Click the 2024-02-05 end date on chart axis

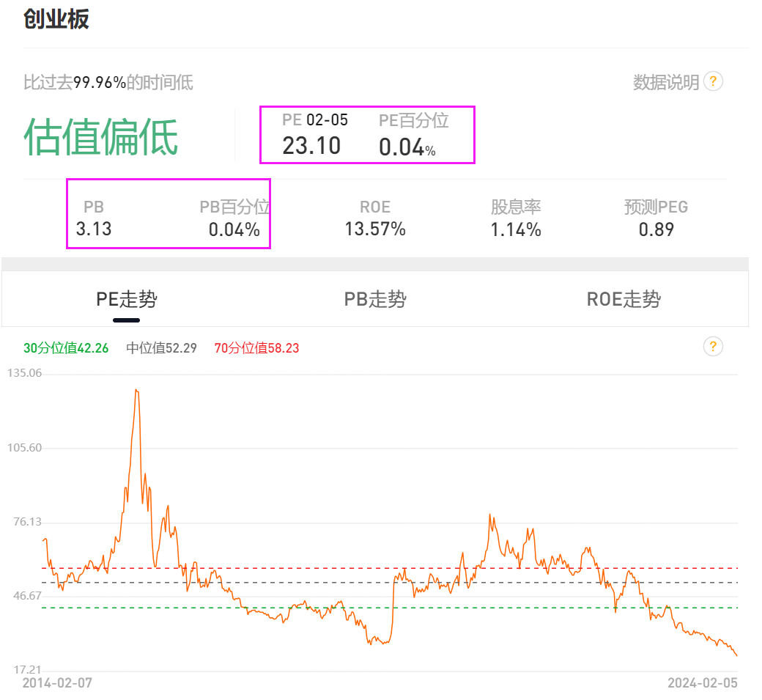[x=702, y=683]
